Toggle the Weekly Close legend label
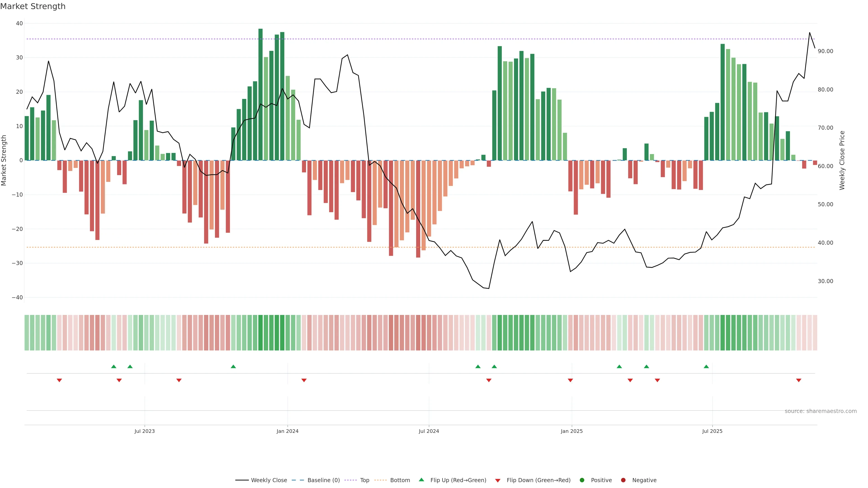Image resolution: width=868 pixels, height=488 pixels. tap(269, 480)
